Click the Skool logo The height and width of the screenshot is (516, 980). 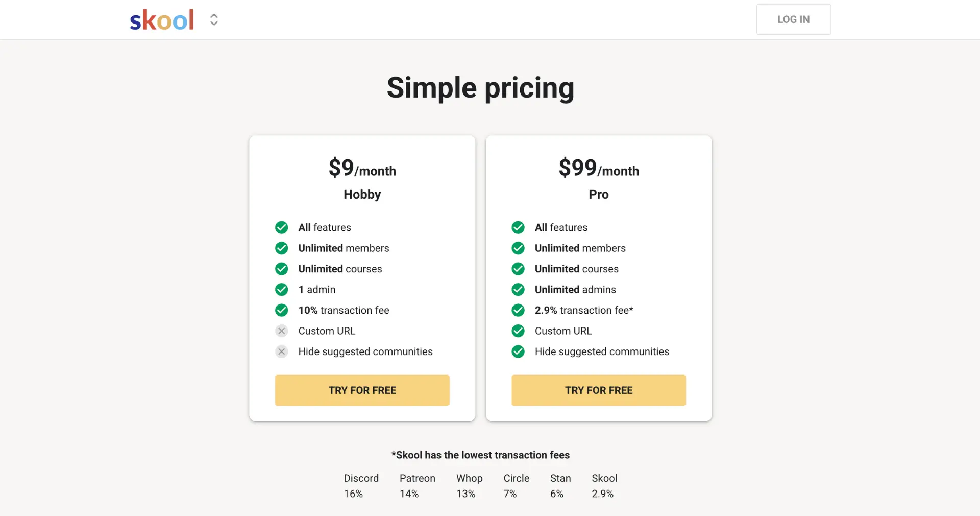tap(162, 20)
